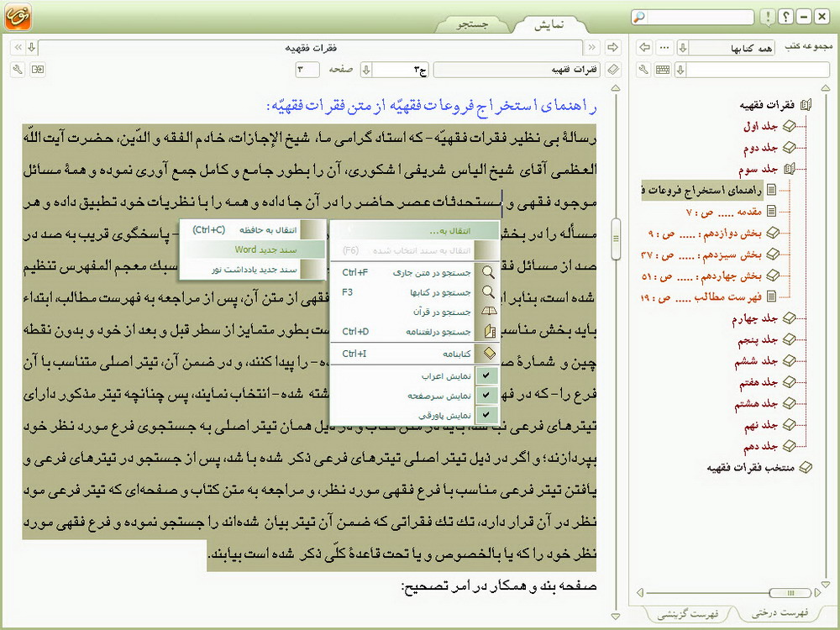Click double-chevron button at right of title field
The image size is (840, 630).
pos(592,48)
